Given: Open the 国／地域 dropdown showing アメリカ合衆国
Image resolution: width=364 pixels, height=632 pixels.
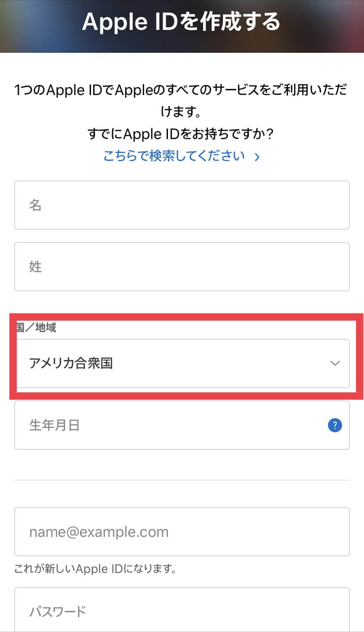Looking at the screenshot, I should click(x=182, y=364).
